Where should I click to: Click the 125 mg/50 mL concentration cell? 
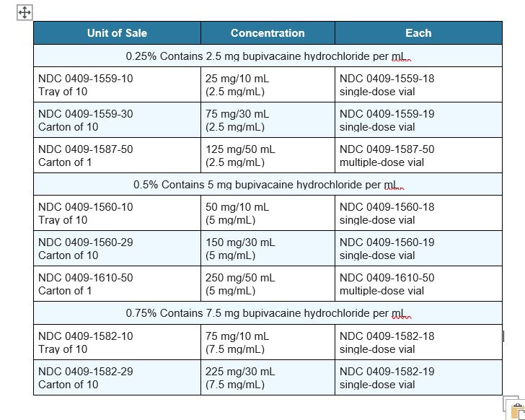tap(268, 156)
